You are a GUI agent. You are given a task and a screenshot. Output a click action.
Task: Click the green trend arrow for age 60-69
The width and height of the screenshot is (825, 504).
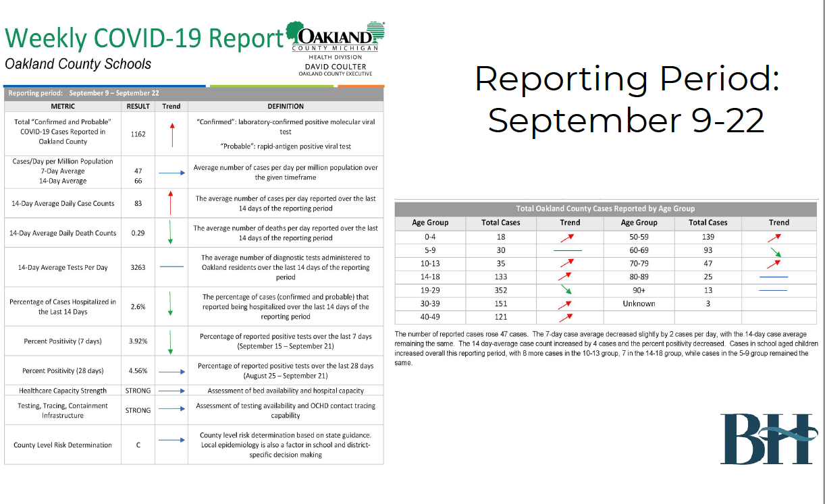[x=778, y=251]
